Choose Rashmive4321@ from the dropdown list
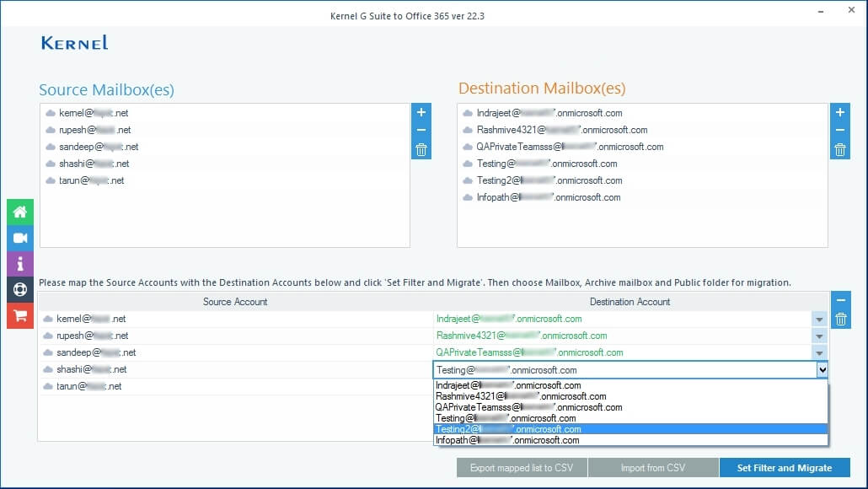 [630, 396]
